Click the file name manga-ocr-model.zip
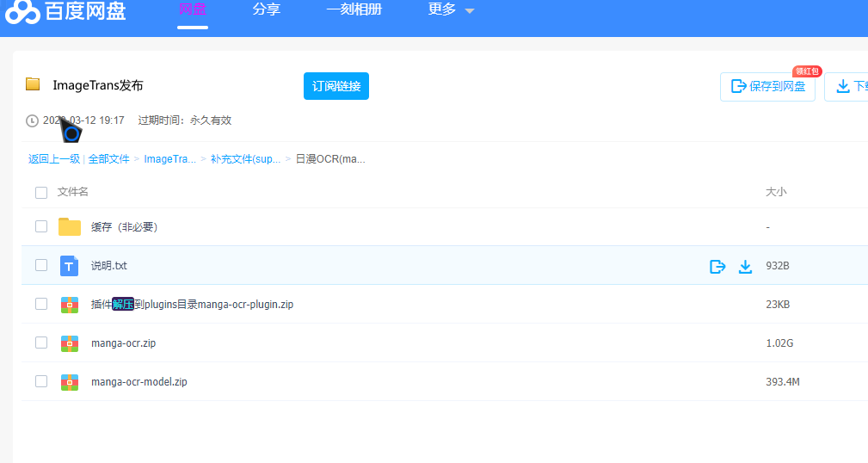The image size is (868, 463). (139, 382)
